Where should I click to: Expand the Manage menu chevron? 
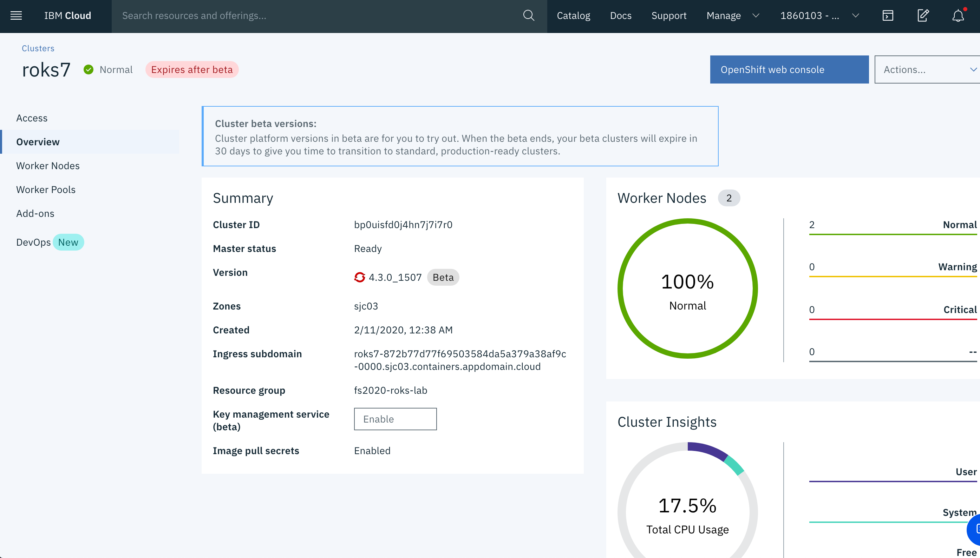click(756, 16)
